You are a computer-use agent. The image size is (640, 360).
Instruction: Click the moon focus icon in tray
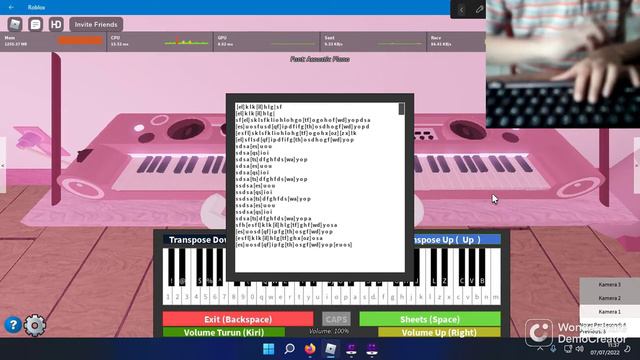(x=627, y=349)
